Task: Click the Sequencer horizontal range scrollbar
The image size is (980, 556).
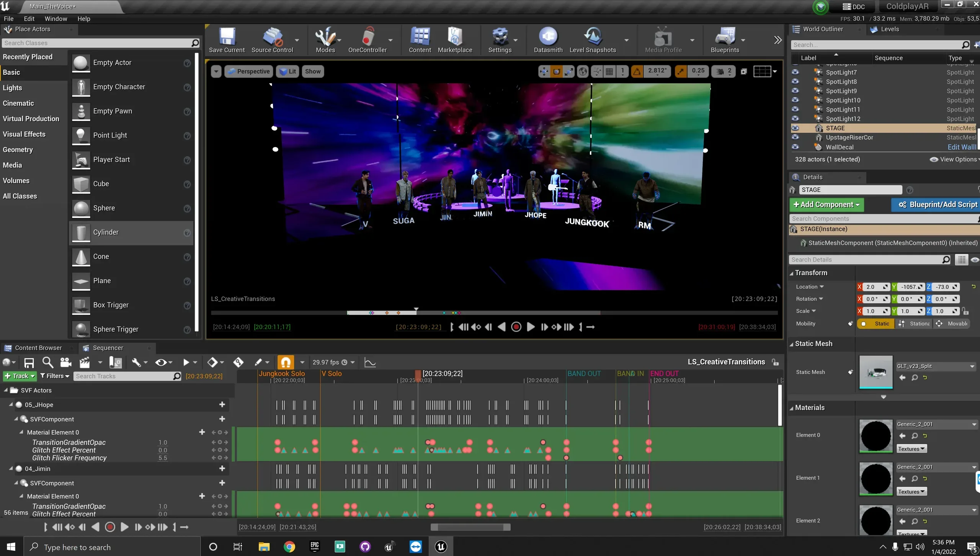Action: [470, 527]
